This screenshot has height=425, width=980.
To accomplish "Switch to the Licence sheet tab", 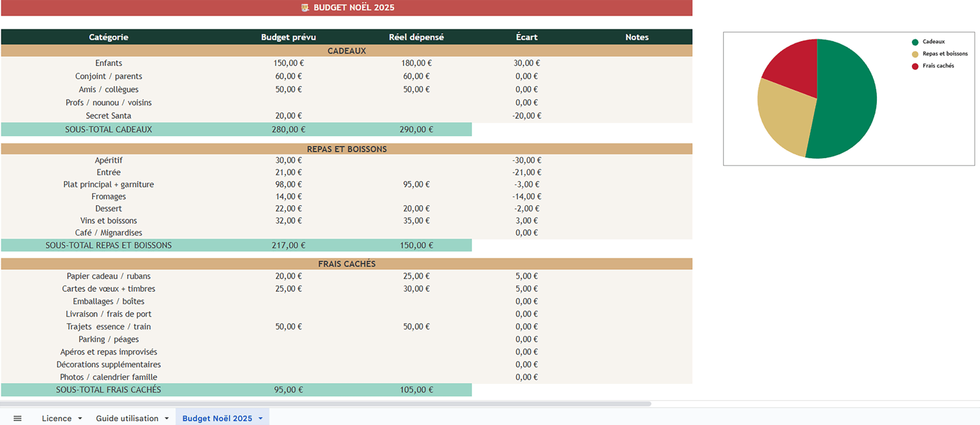I will [x=57, y=418].
